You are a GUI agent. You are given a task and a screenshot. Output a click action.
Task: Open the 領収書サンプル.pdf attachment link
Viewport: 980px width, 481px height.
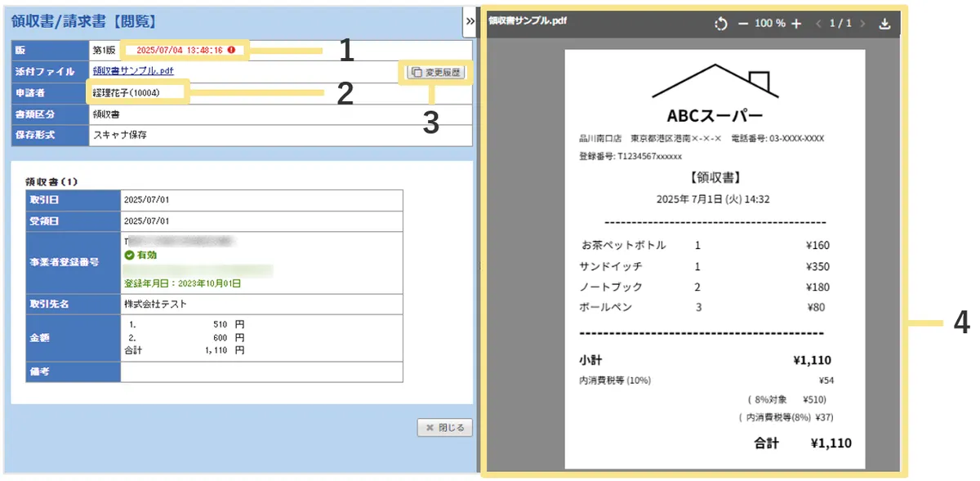[133, 71]
